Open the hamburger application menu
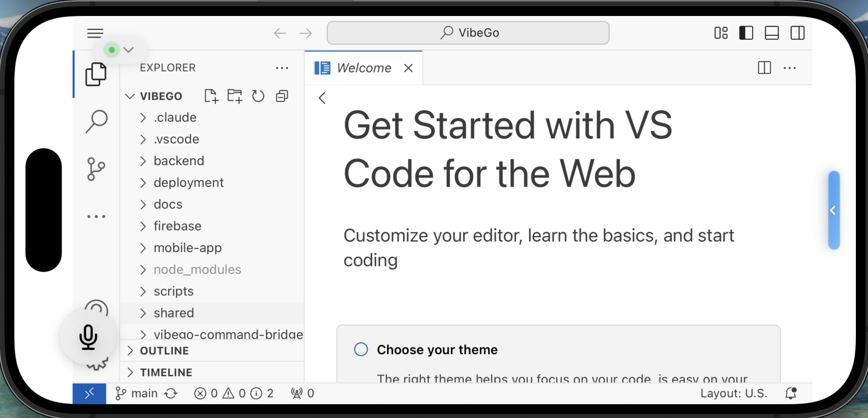Screen dimensions: 868x418 (x=95, y=33)
